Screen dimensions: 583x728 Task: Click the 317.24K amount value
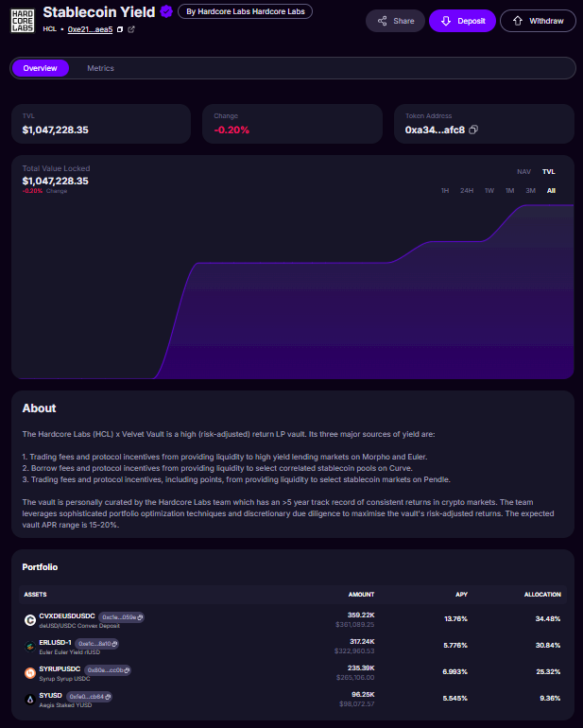[x=362, y=642]
